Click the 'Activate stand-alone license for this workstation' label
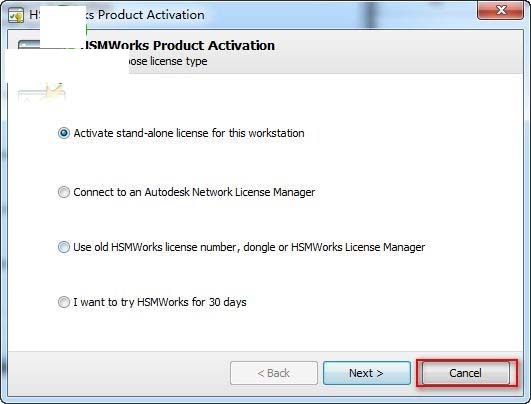The image size is (531, 404). point(189,133)
